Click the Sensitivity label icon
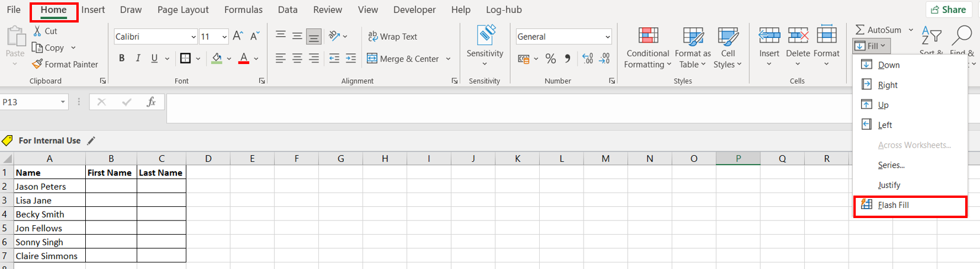 (486, 35)
